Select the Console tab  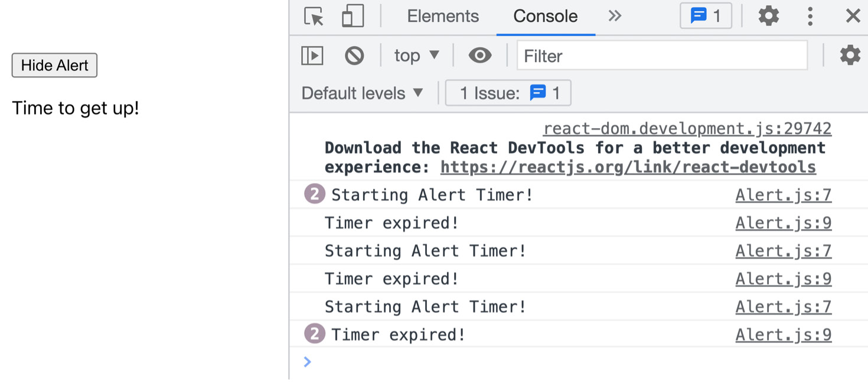click(x=544, y=16)
